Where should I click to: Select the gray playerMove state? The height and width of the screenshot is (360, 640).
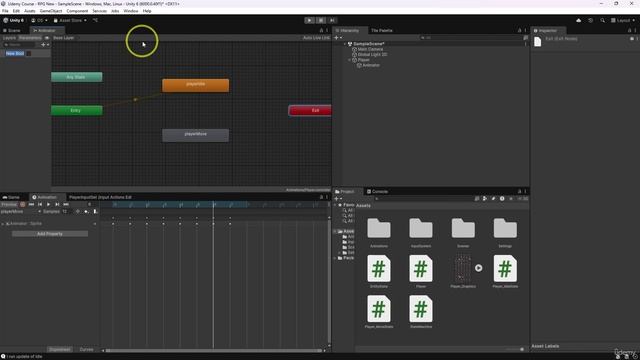(x=196, y=135)
